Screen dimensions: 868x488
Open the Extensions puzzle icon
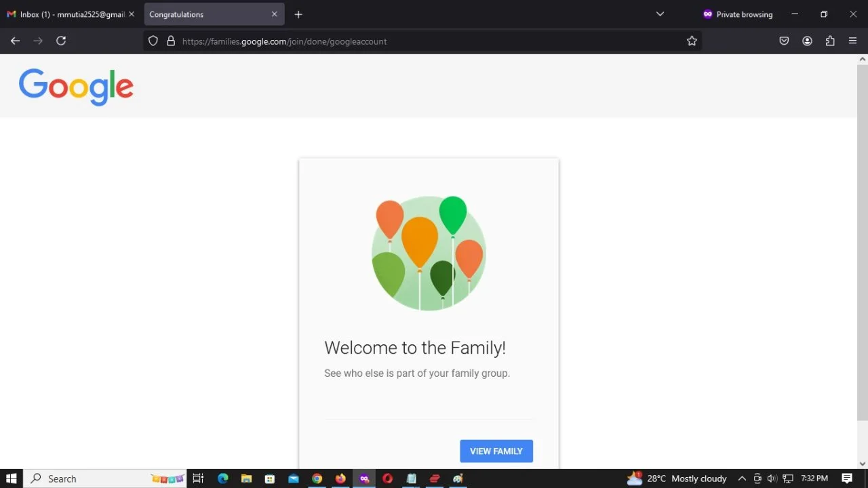830,41
